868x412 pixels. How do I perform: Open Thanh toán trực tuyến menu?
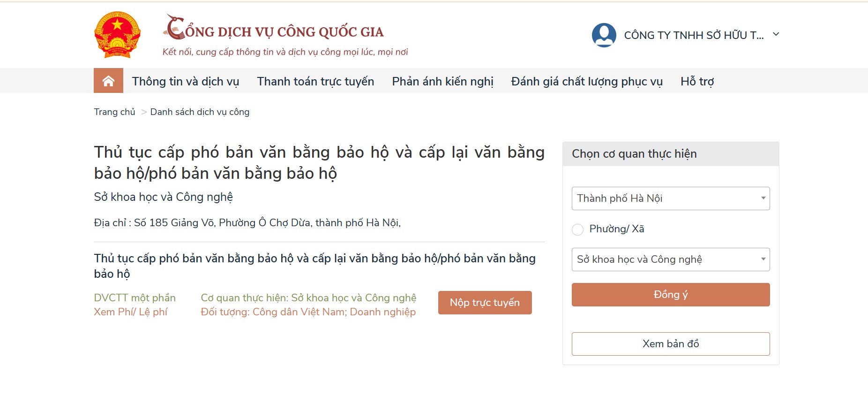pyautogui.click(x=315, y=81)
